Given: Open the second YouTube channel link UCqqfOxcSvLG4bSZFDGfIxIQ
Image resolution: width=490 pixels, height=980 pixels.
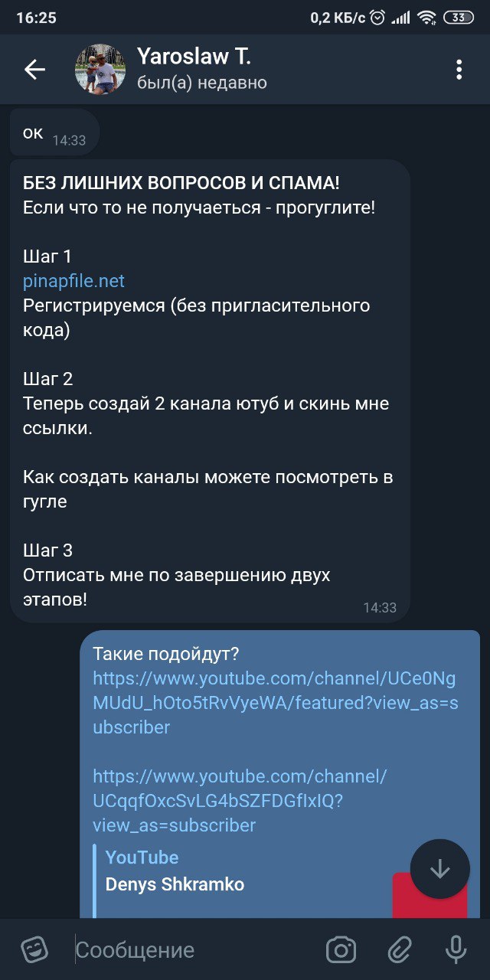Looking at the screenshot, I should [x=240, y=801].
